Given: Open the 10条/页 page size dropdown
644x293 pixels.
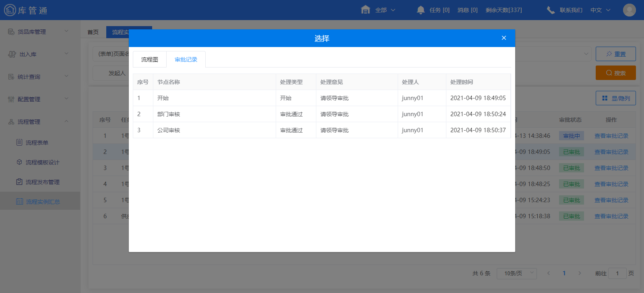Looking at the screenshot, I should click(516, 273).
